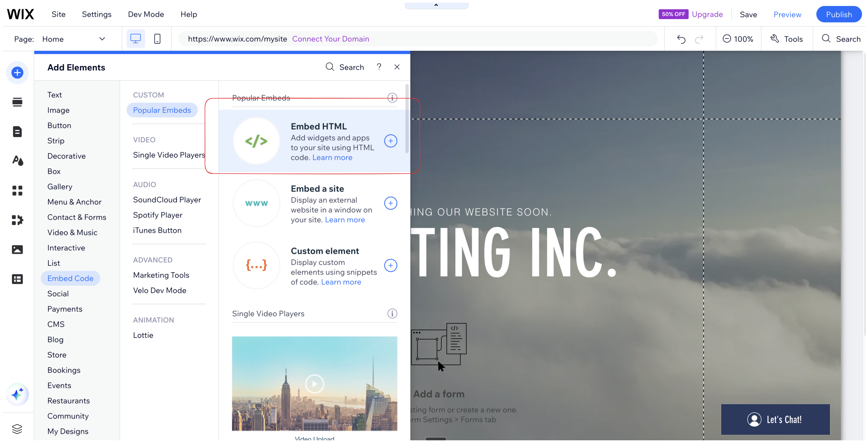Click the Wix logo
This screenshot has height=443, width=868.
[20, 14]
